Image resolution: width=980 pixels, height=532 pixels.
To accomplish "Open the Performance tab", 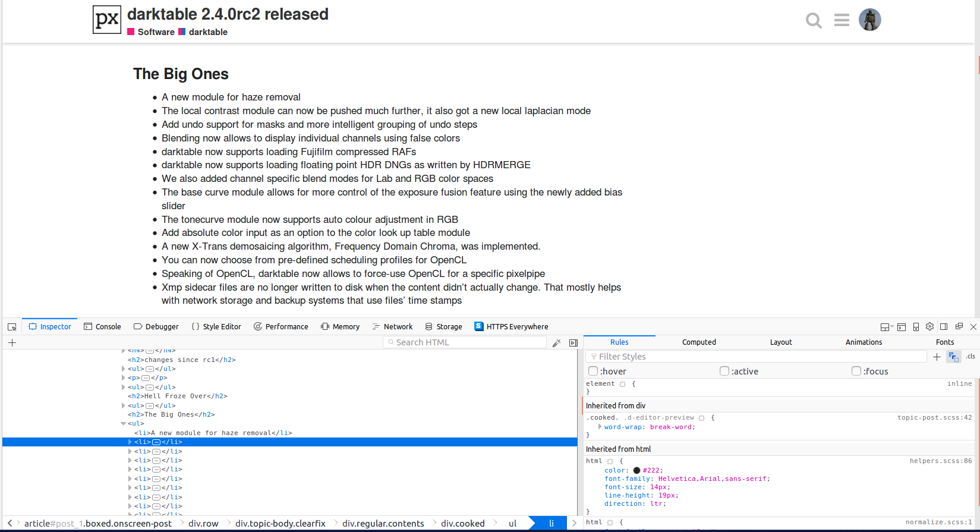I will [x=281, y=327].
